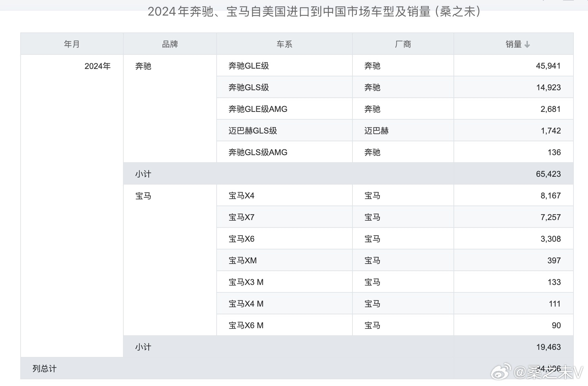The width and height of the screenshot is (588, 386).
Task: Click sales value 7,257
Action: point(550,217)
